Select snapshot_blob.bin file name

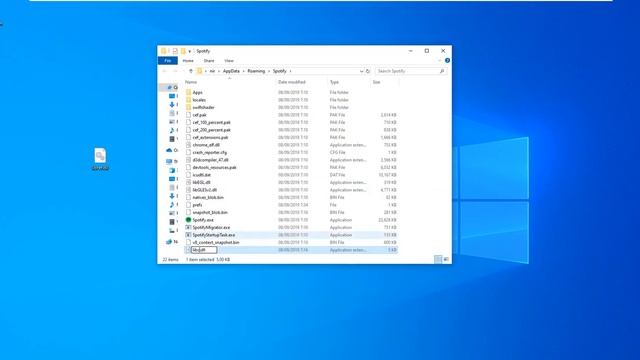210,212
